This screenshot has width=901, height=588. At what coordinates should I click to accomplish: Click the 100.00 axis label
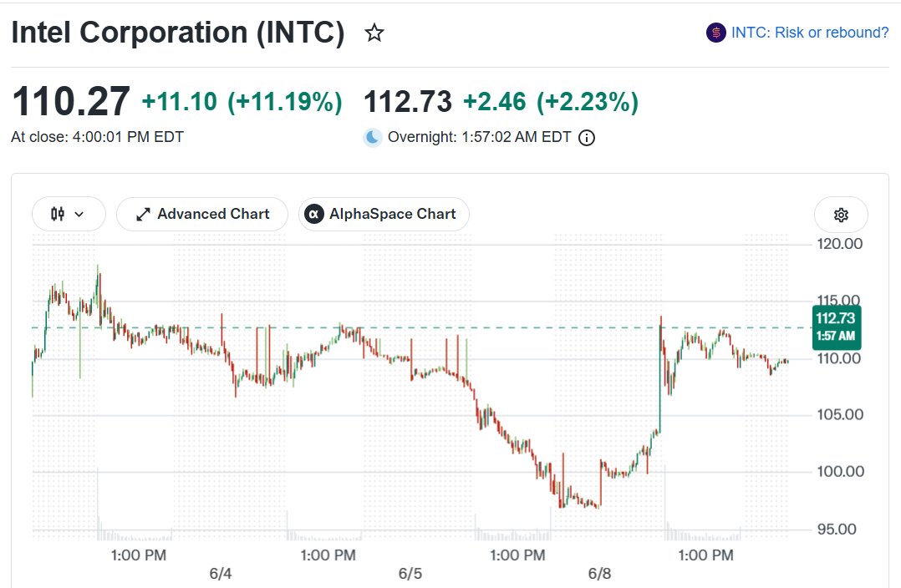840,471
